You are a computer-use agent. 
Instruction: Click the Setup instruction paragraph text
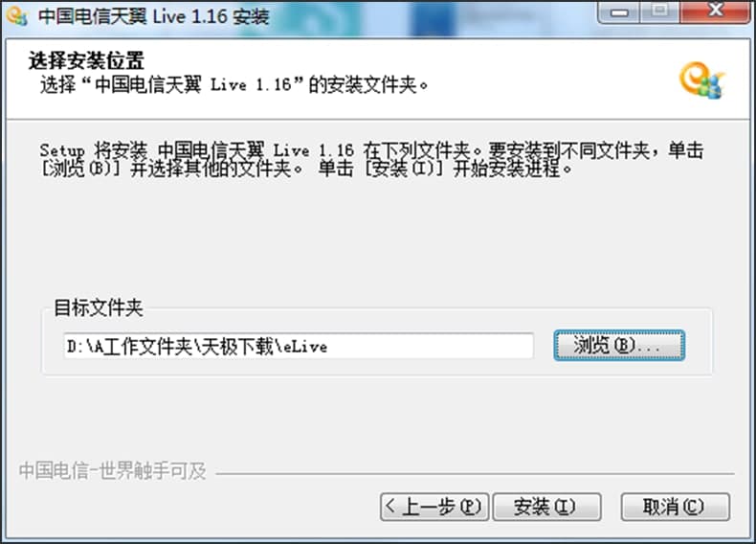(x=371, y=159)
